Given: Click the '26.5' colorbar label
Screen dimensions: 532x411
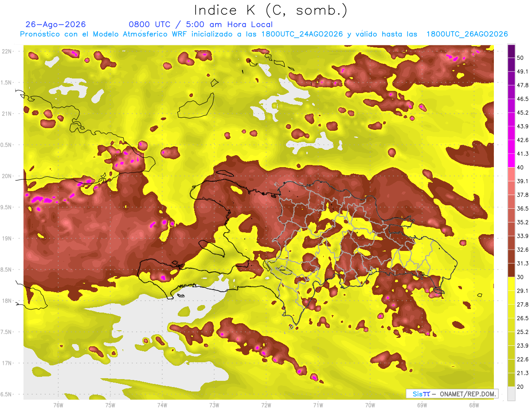Looking at the screenshot, I should (523, 318).
